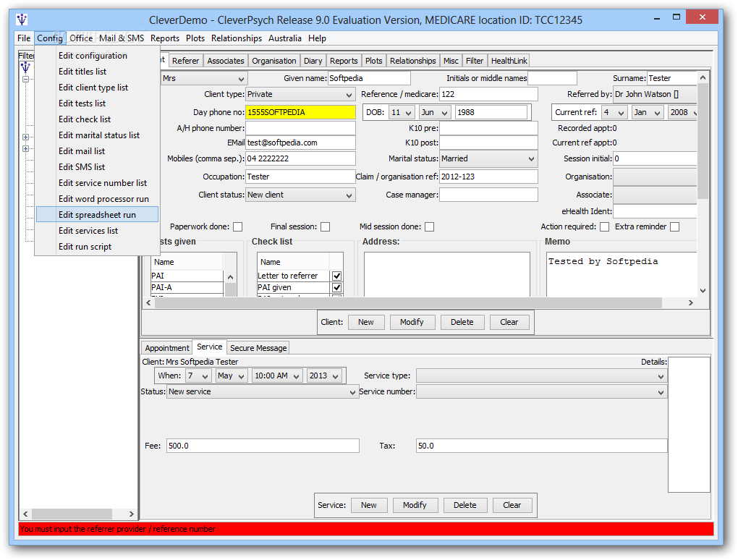
Task: Click the Service Delete button
Action: [x=465, y=506]
